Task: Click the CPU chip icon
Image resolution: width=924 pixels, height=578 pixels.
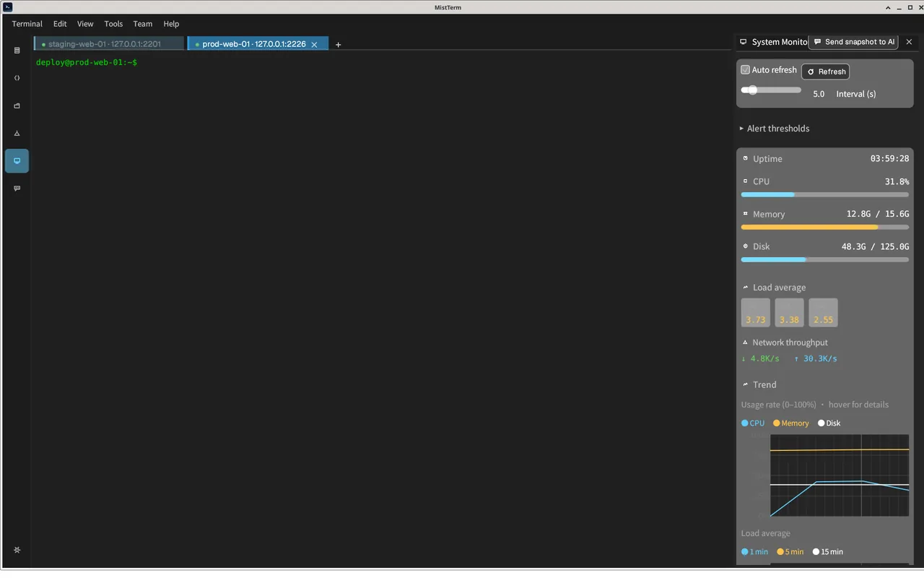Action: (746, 181)
